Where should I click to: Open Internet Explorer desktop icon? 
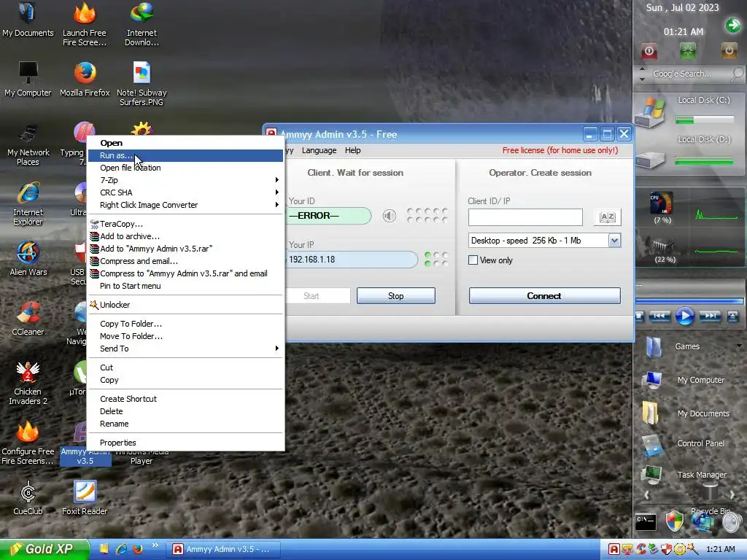click(28, 204)
